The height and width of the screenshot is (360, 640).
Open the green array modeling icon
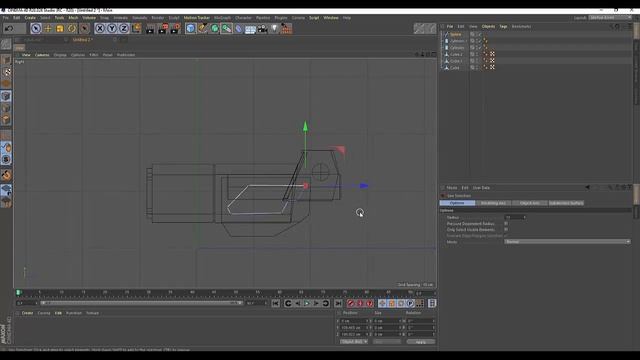227,28
